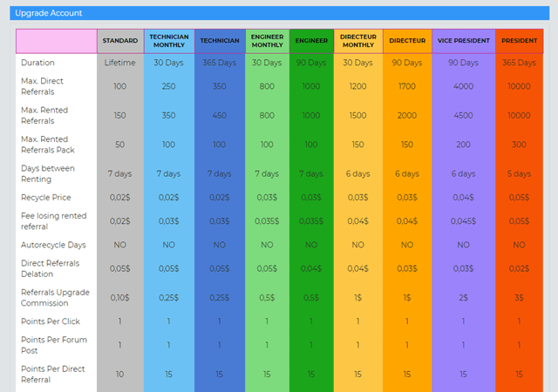558x392 pixels.
Task: Click the 50 Rented Referrals Pack cell
Action: [x=120, y=145]
